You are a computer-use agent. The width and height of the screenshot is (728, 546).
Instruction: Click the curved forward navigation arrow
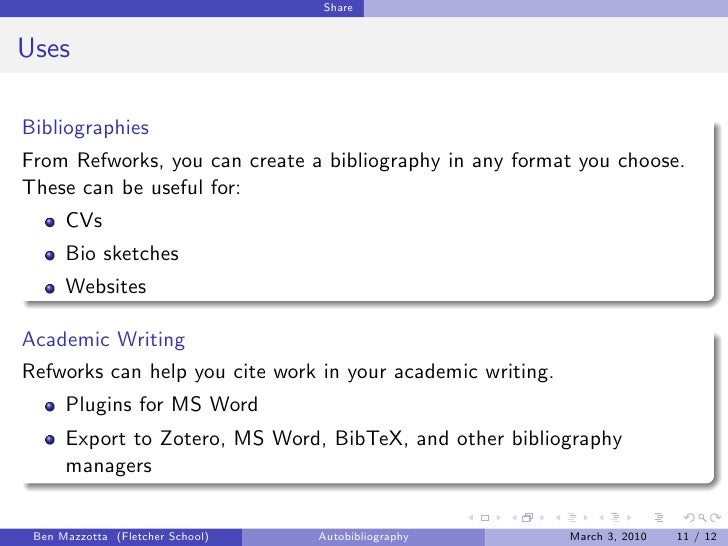tap(715, 517)
